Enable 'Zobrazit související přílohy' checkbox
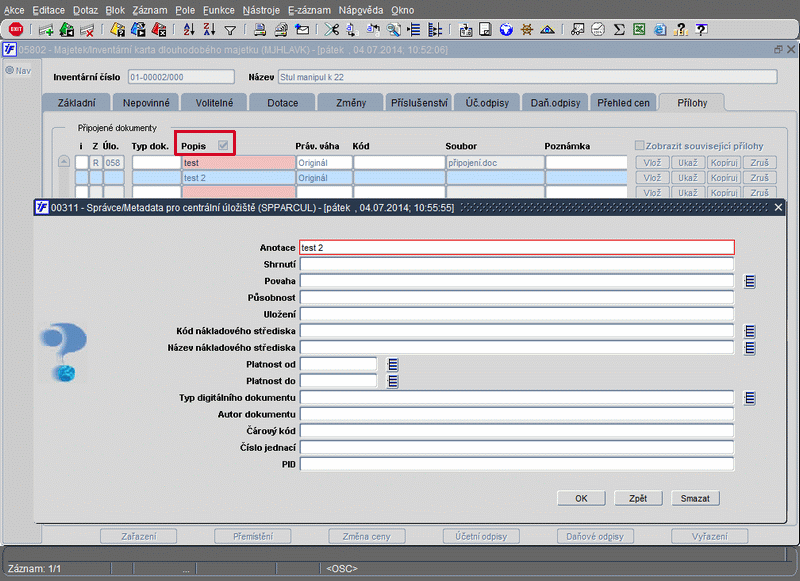Image resolution: width=800 pixels, height=581 pixels. point(640,146)
